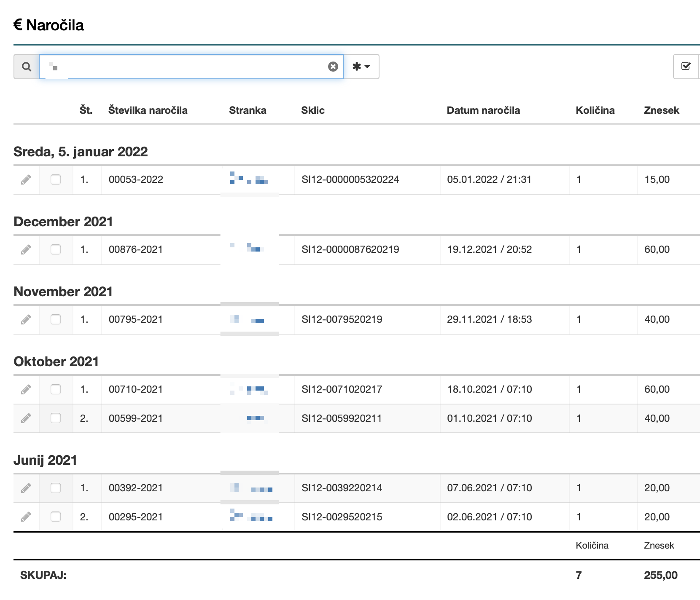700x600 pixels.
Task: Select order number 00710-2021
Action: 136,389
